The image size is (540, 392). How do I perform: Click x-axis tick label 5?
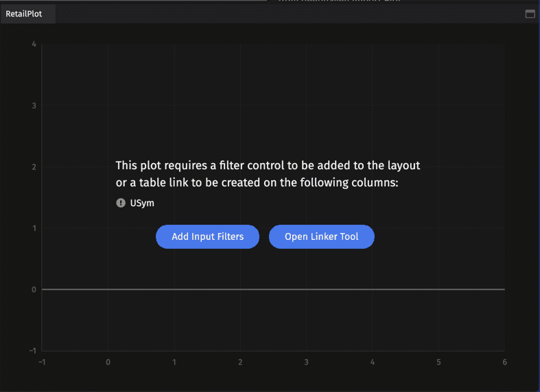click(x=438, y=362)
